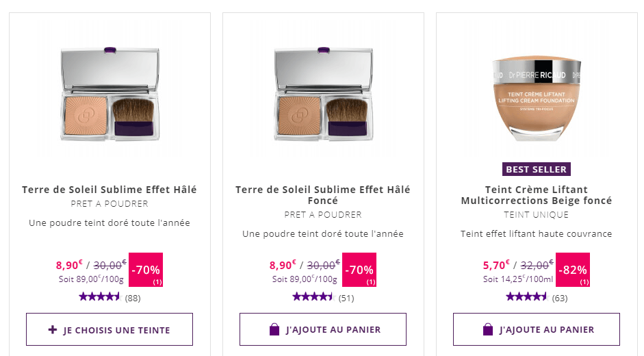This screenshot has height=356, width=644.
Task: Click the plus icon beside 'Je choisis une teinte'
Action: pyautogui.click(x=53, y=330)
